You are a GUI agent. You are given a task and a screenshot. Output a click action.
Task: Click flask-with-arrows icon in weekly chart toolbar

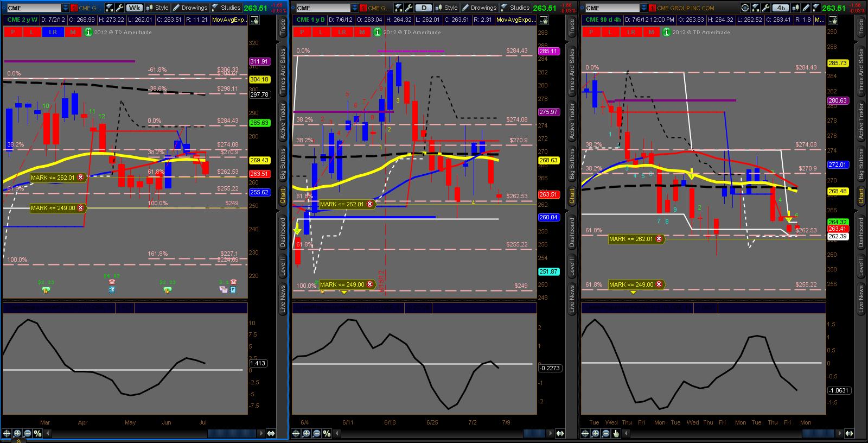109,8
